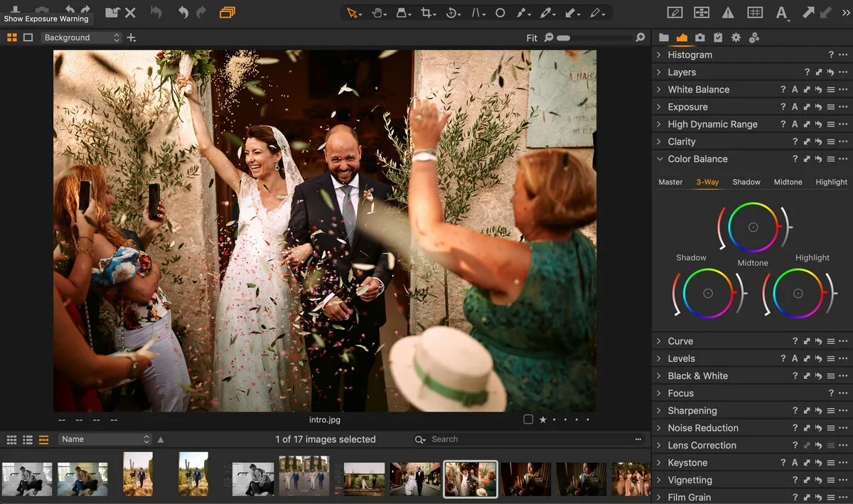853x504 pixels.
Task: Toggle the star rating below the image
Action: pos(543,419)
